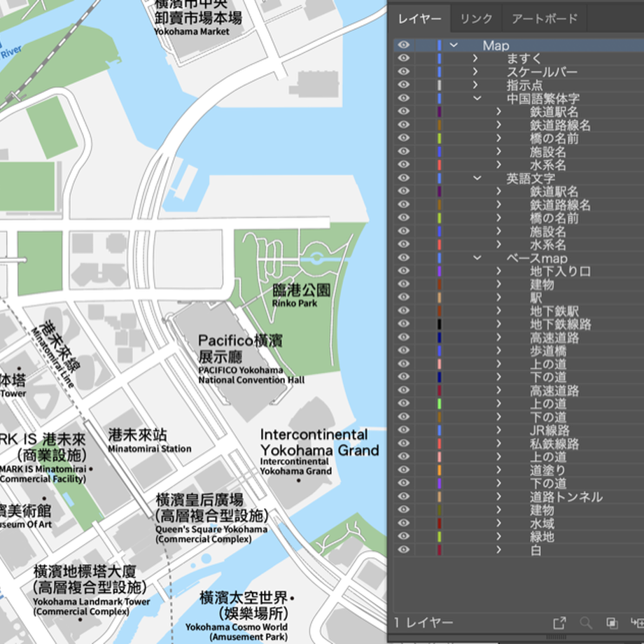Toggle the eye for 指示点 layer
Viewport: 644px width, 644px height.
pos(404,85)
